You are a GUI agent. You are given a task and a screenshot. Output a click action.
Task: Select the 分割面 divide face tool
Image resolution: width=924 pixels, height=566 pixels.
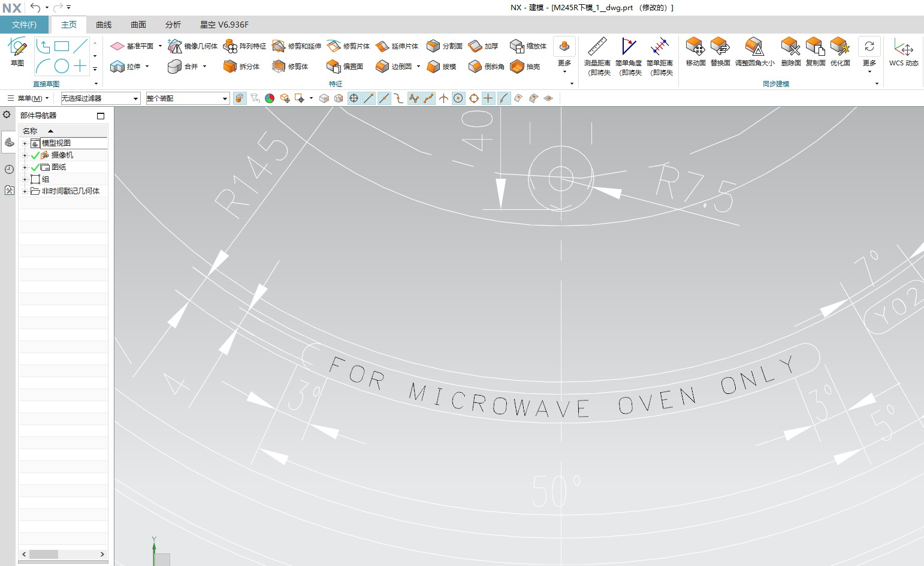coord(445,46)
